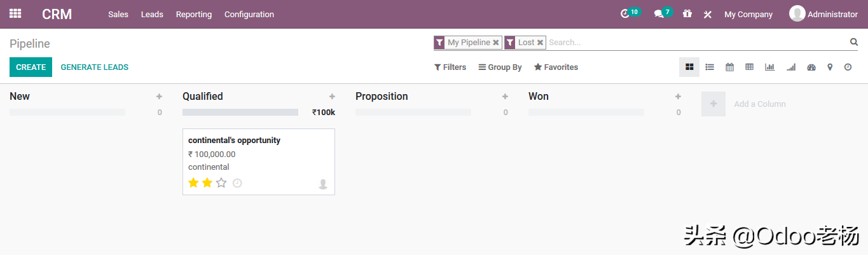
Task: Switch to the graph view
Action: tap(769, 67)
